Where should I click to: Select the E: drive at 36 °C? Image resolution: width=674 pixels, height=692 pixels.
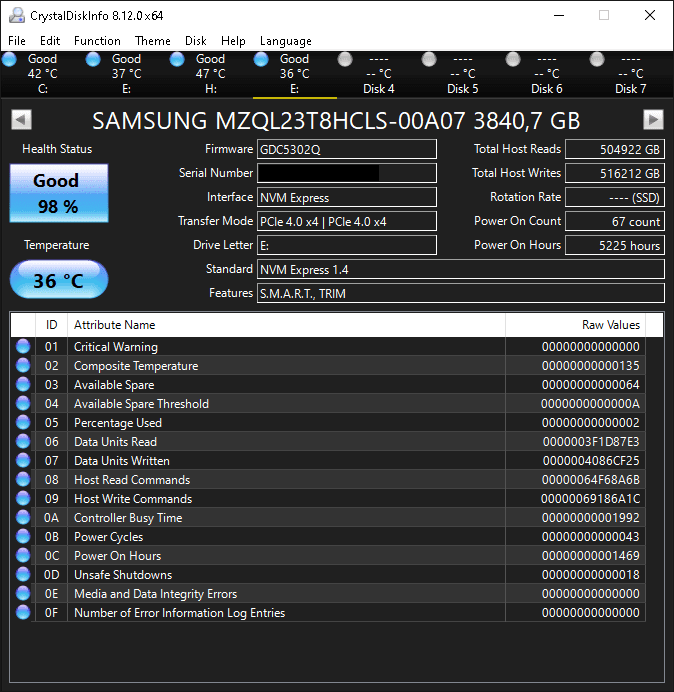point(294,74)
